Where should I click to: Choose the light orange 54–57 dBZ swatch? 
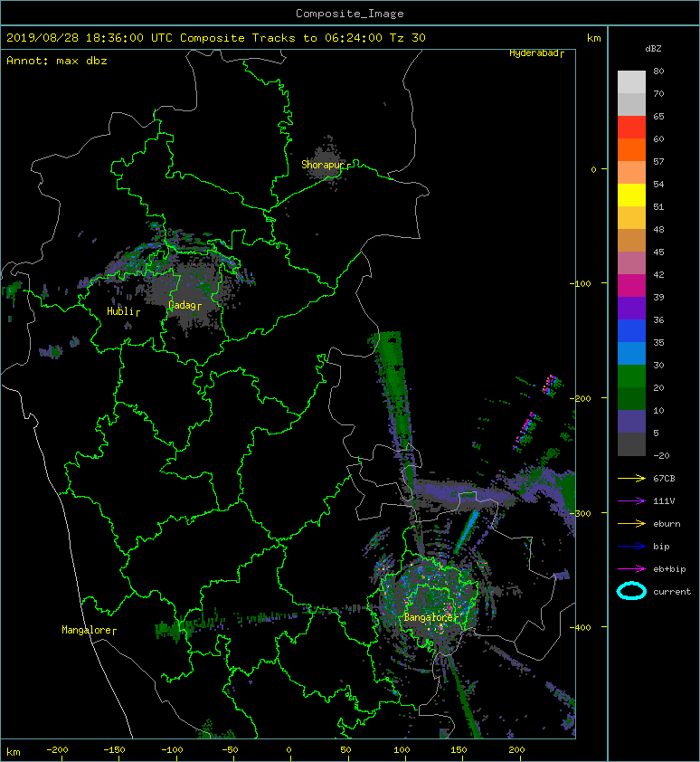(631, 173)
